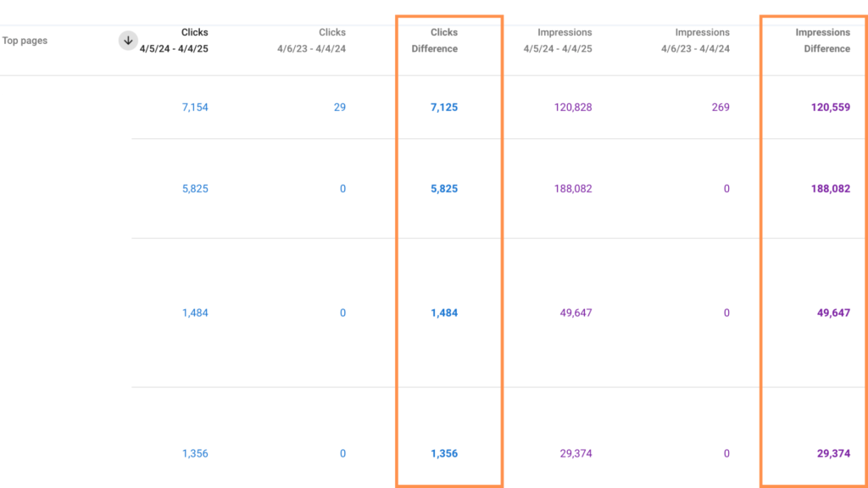Sort by Clicks 4/5/24 - 4/4/25 header
Image resolution: width=868 pixels, height=488 pixels.
(x=174, y=41)
